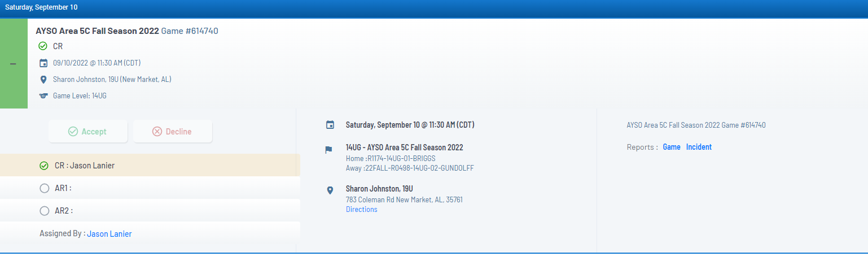
Task: Decline the game assignment
Action: pos(172,131)
